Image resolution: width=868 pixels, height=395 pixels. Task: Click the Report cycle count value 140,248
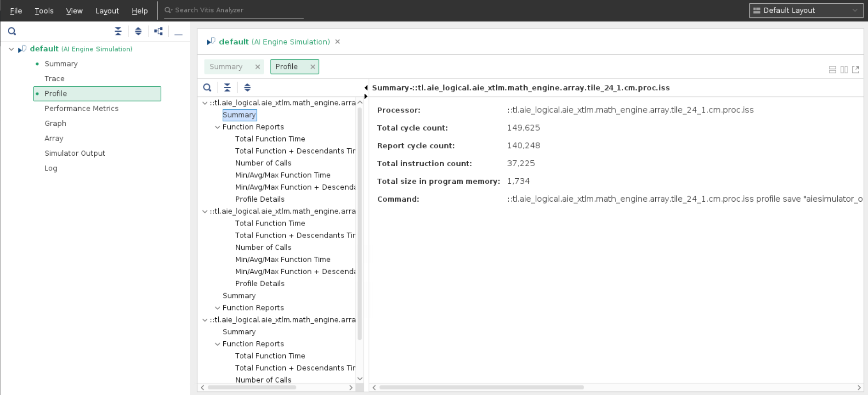(x=523, y=146)
